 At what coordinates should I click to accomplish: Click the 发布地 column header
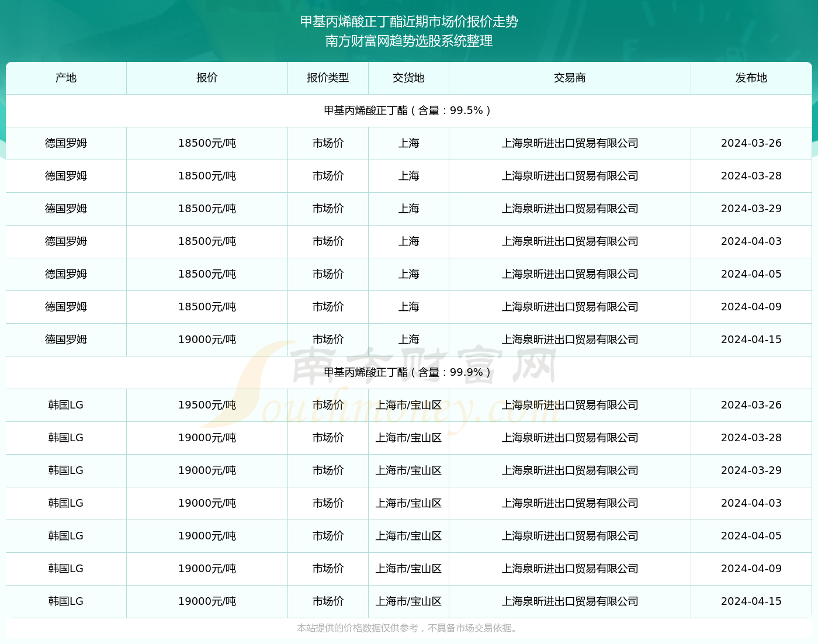click(x=751, y=78)
